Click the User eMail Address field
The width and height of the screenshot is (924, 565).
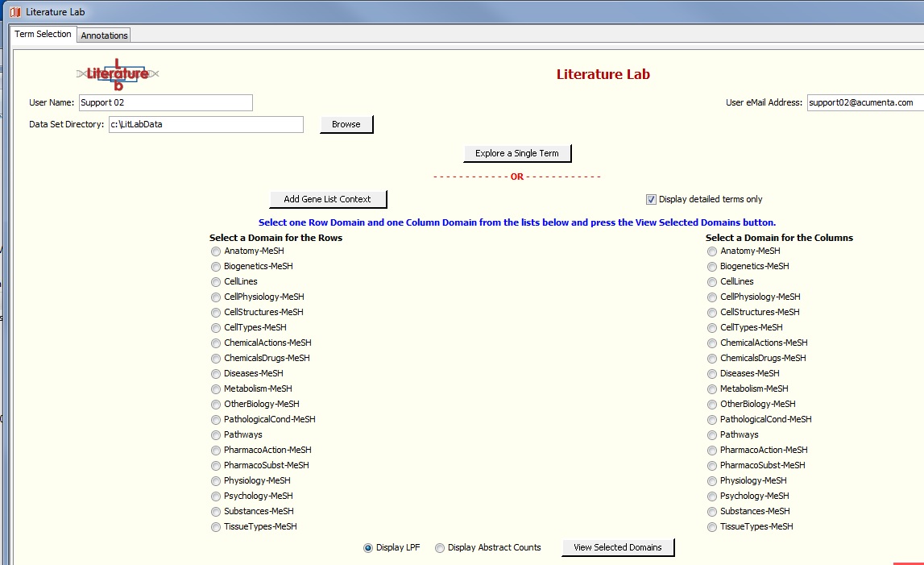[865, 102]
